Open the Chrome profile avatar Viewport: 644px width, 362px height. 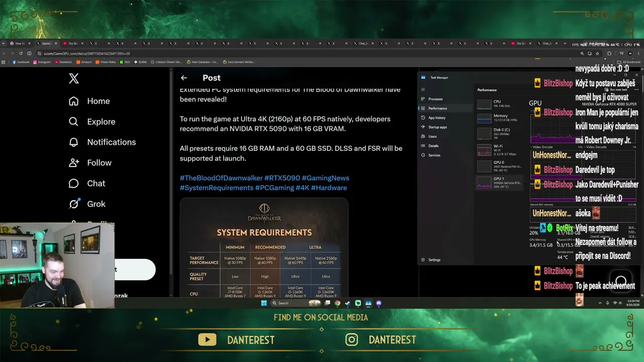tap(630, 53)
